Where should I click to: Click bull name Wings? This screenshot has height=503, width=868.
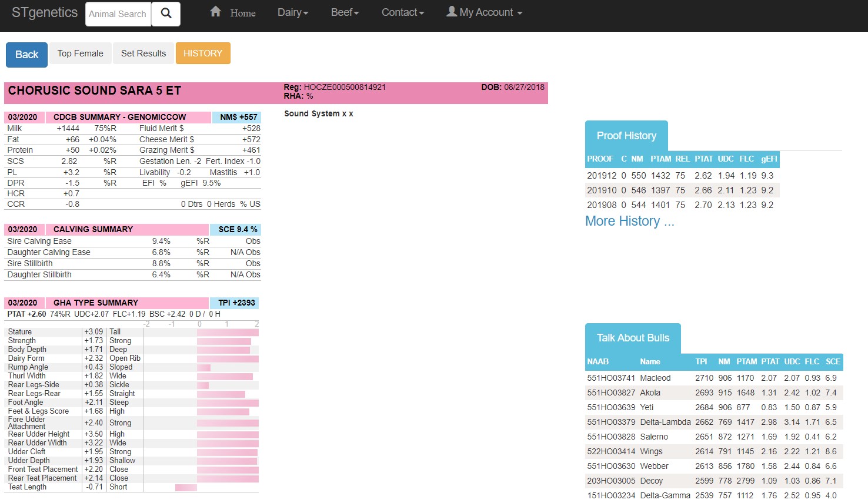tap(651, 451)
